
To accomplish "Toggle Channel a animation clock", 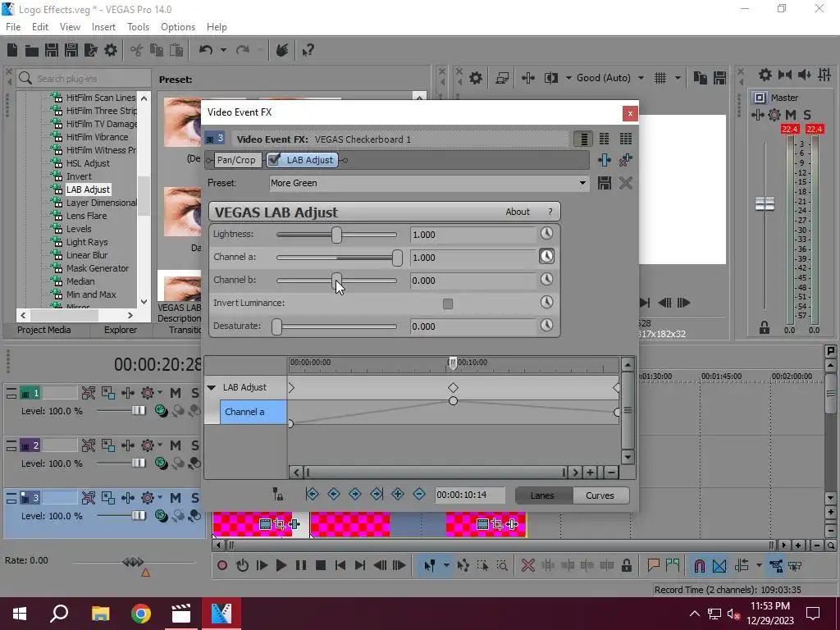I will click(546, 257).
